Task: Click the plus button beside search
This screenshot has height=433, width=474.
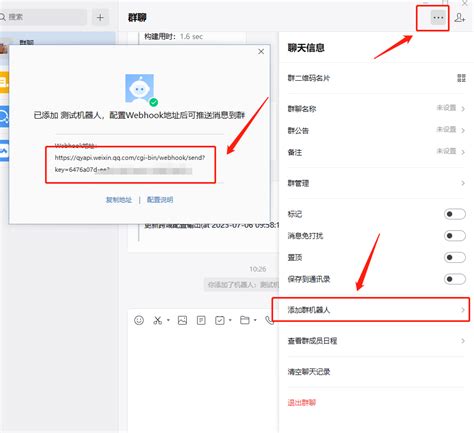Action: pos(100,17)
